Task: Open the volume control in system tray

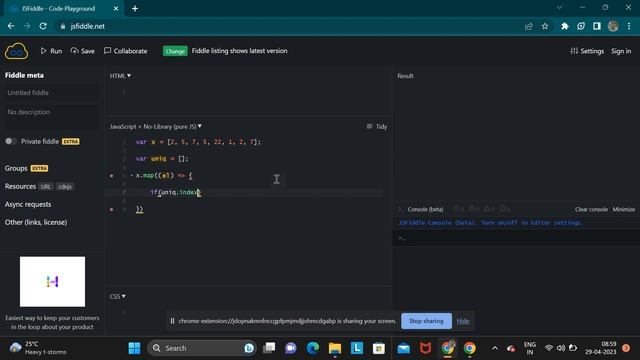Action: point(561,348)
